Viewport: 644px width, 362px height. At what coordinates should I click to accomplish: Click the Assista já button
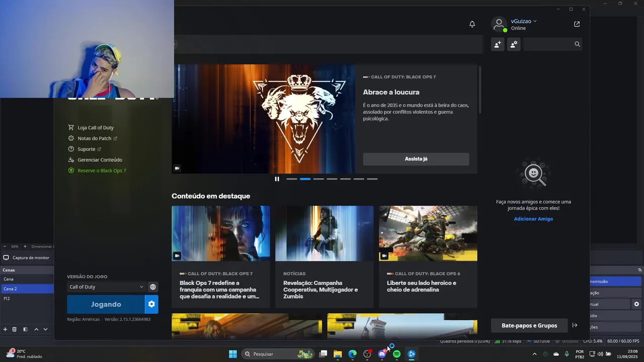[x=416, y=159]
